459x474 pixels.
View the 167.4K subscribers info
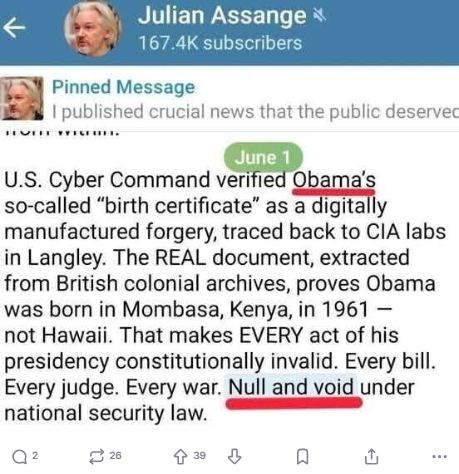tap(220, 43)
